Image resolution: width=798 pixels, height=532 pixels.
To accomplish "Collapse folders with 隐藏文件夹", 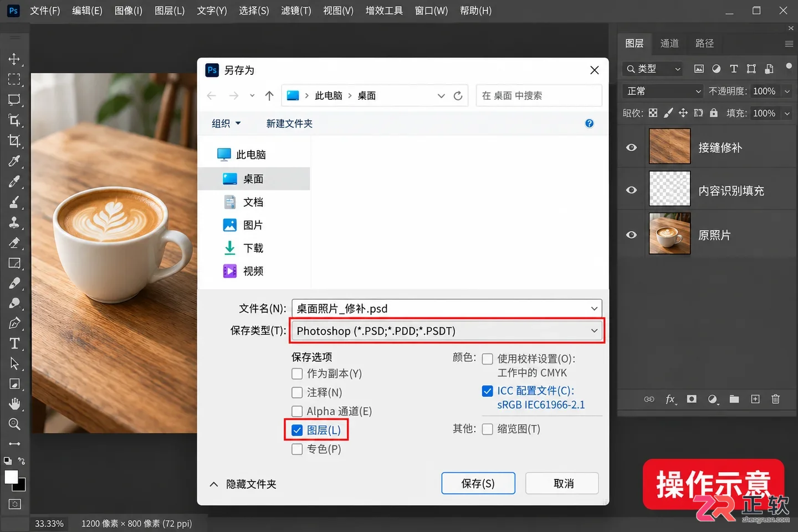I will (x=243, y=484).
